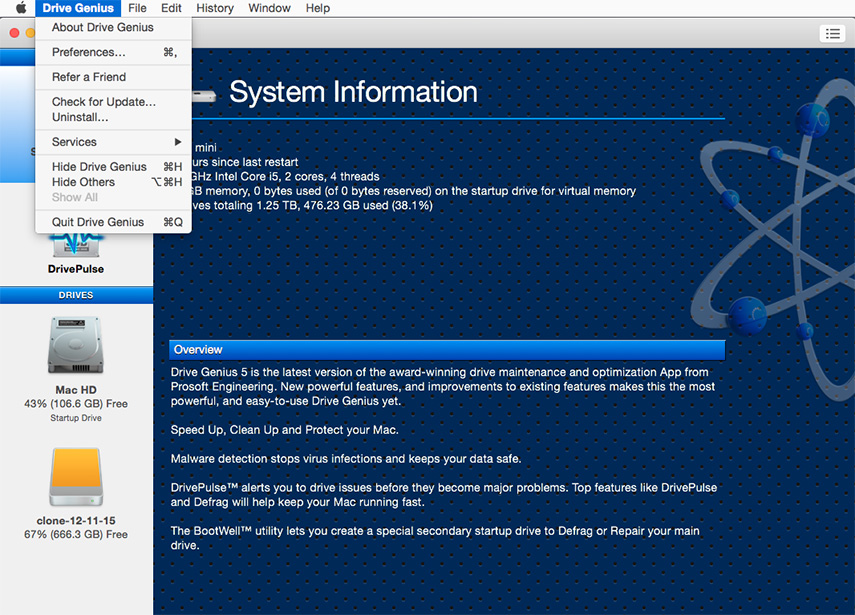
Task: Select Uninstall… from the menu
Action: 113,117
